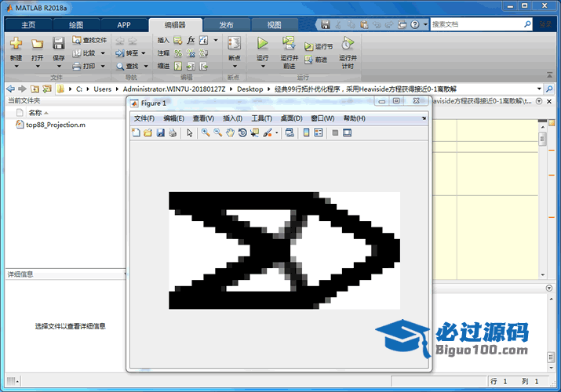Click the comment percent icon in 注释 row
561x392 pixels.
[178, 53]
